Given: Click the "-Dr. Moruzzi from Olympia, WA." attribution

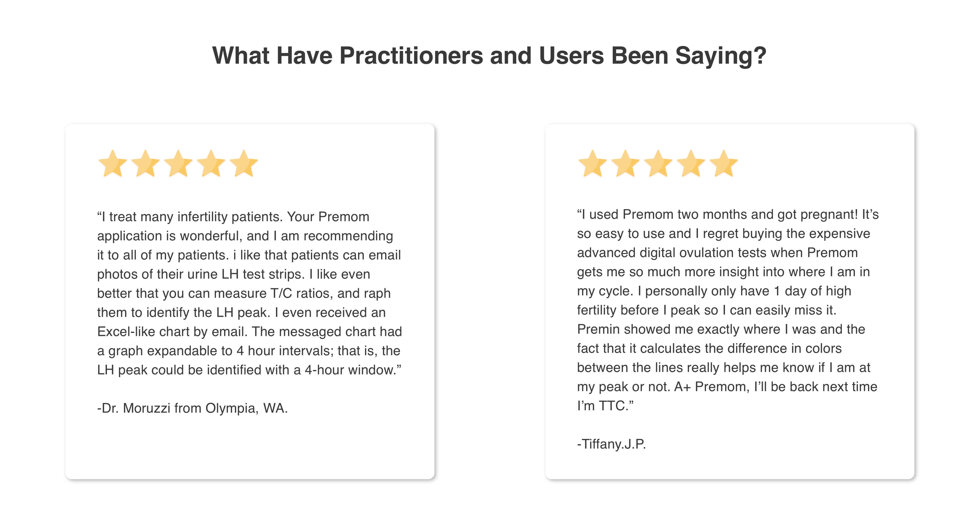Looking at the screenshot, I should pos(193,408).
